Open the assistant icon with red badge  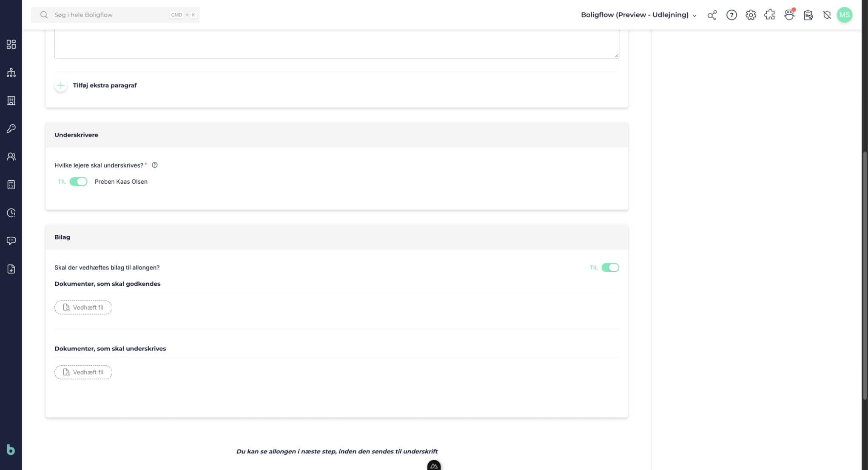tap(789, 15)
